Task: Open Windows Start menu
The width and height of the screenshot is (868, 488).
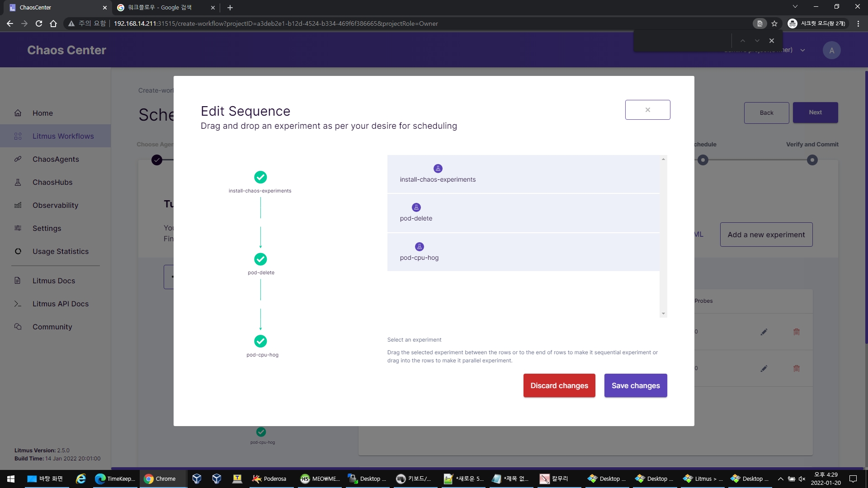Action: point(11,479)
